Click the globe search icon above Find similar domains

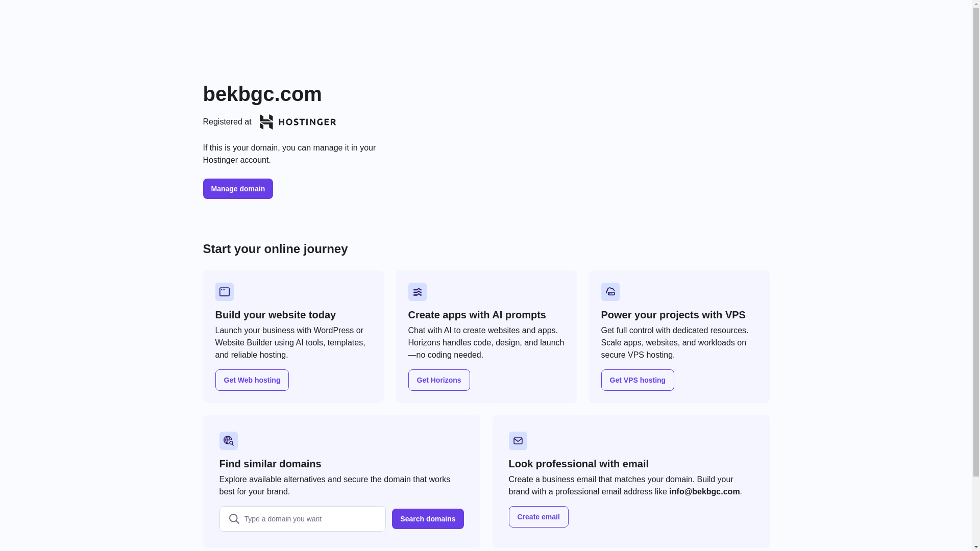(x=228, y=441)
